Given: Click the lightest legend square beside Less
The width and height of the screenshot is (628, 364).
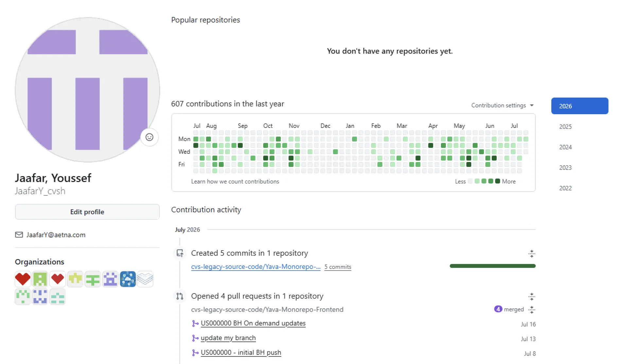Looking at the screenshot, I should click(x=470, y=181).
